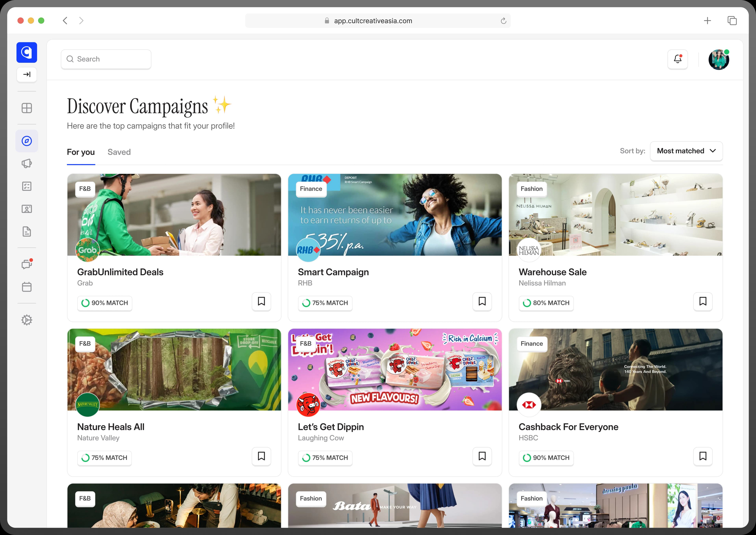The image size is (756, 535).
Task: Switch to the Saved tab
Action: click(x=119, y=152)
